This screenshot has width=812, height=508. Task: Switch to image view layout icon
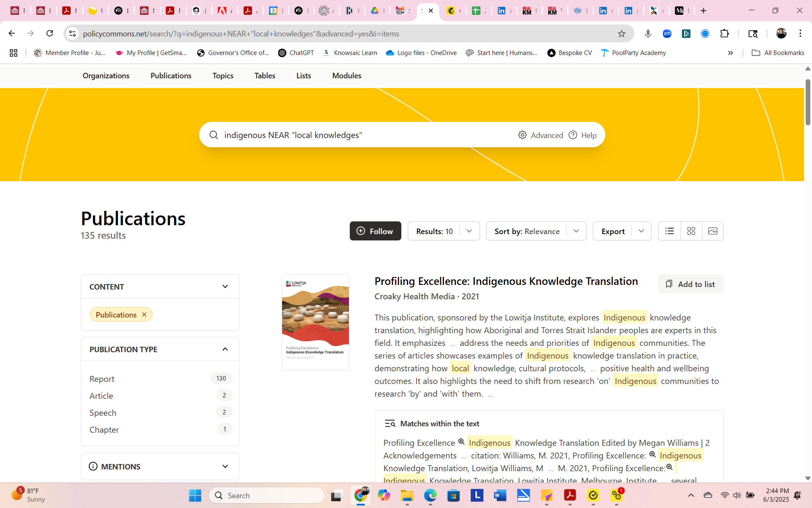pyautogui.click(x=713, y=231)
